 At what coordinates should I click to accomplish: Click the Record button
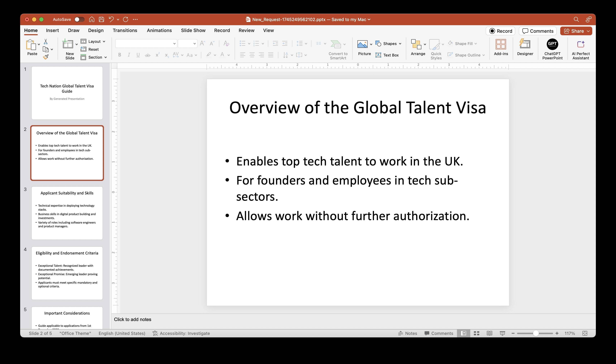[500, 31]
